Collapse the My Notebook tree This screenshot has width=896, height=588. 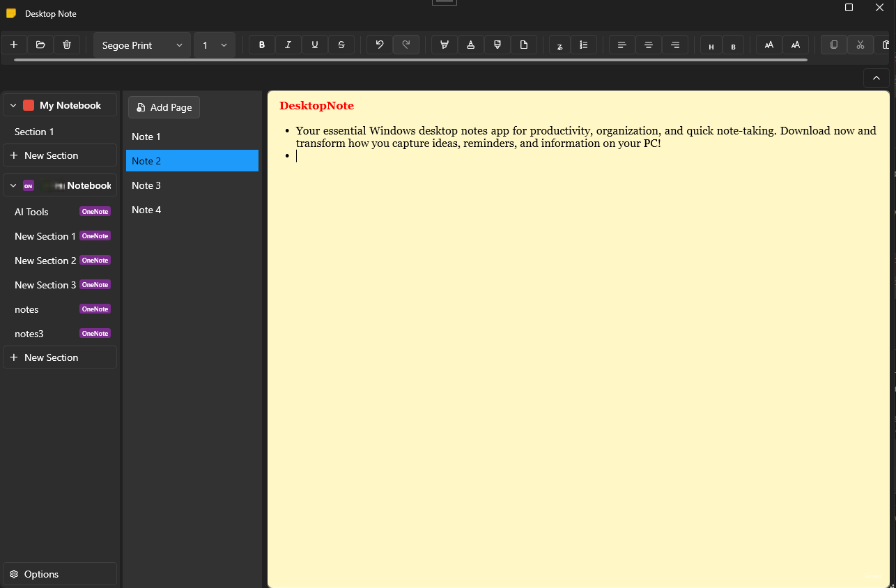pyautogui.click(x=13, y=105)
